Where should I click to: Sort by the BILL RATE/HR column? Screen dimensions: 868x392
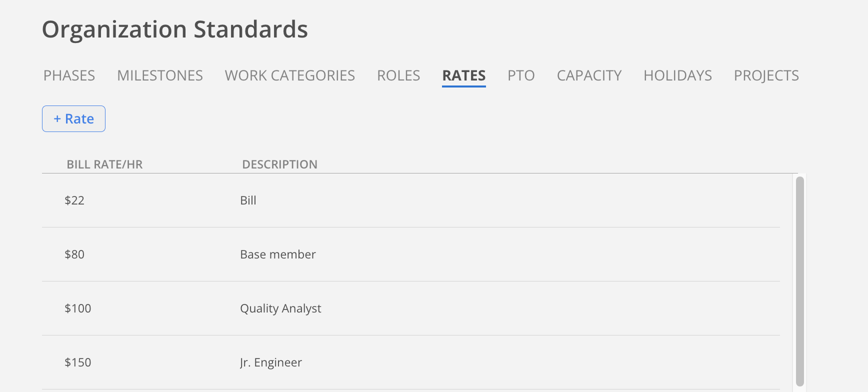[x=104, y=164]
